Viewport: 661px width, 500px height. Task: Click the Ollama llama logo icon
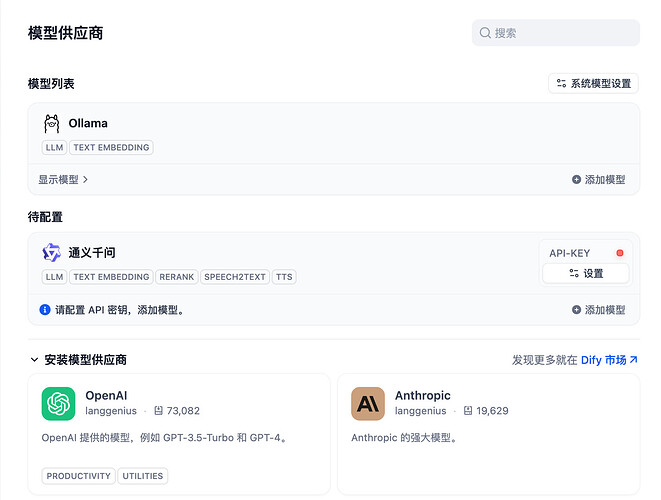point(52,124)
